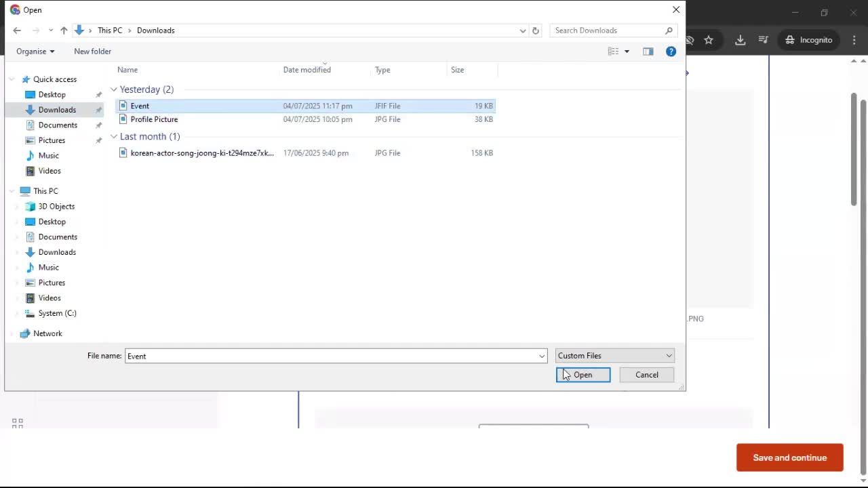Click the media control icon in Chrome
868x488 pixels.
[x=763, y=40]
